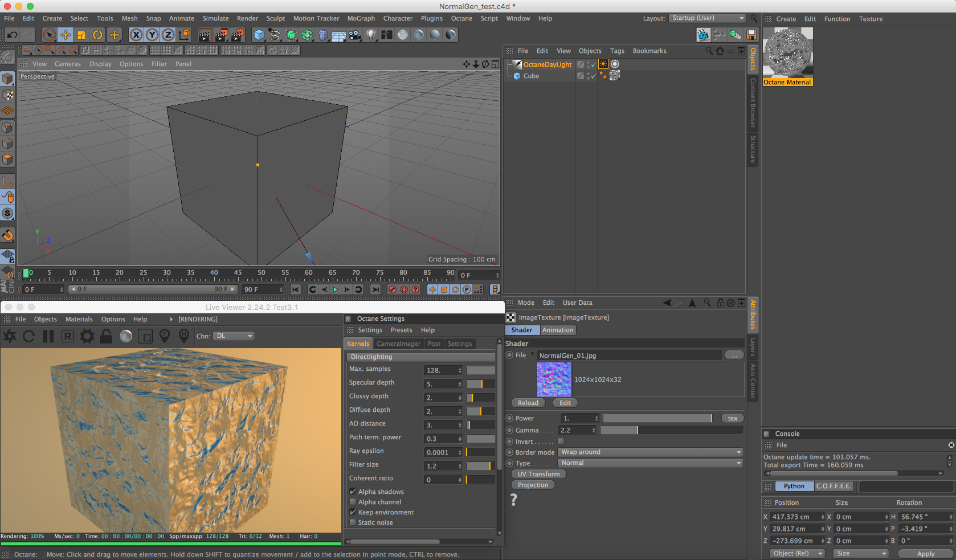The image size is (956, 560).
Task: Disable the Alpha shadows checkbox
Action: 353,492
